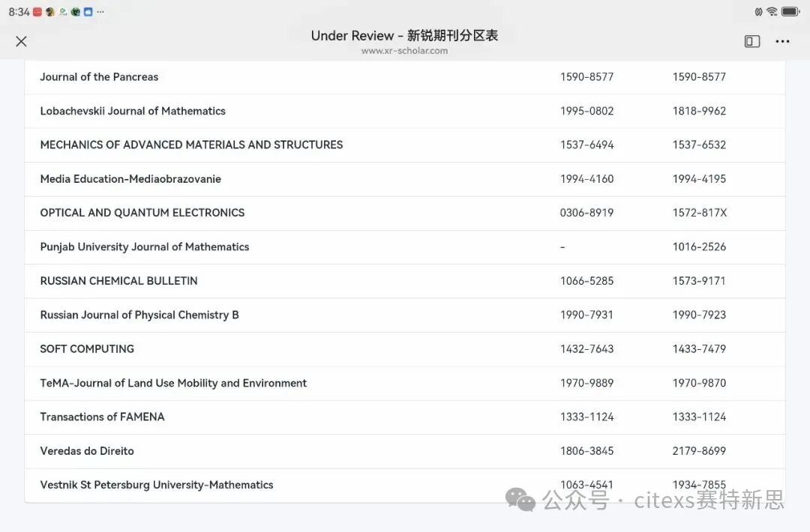Select OPTICAL AND QUANTUM ELECTRONICS row
810x532 pixels.
tap(142, 213)
